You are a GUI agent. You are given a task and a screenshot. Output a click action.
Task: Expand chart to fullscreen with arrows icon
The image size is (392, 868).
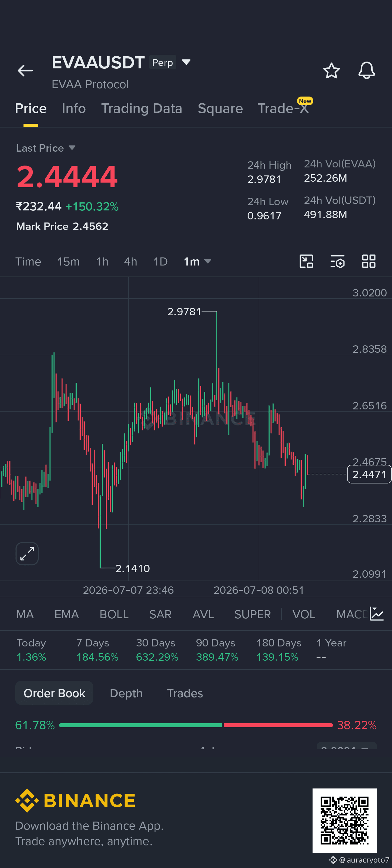(x=27, y=554)
